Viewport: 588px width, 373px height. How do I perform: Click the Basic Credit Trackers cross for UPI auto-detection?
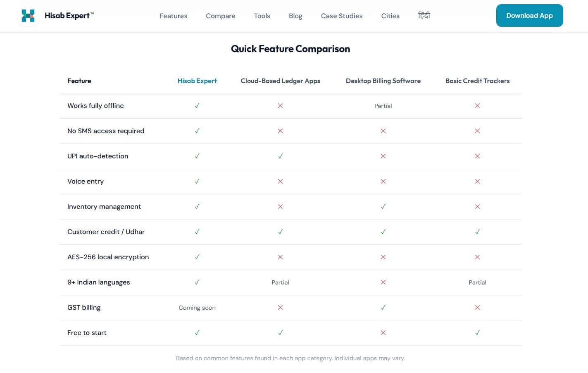click(477, 156)
